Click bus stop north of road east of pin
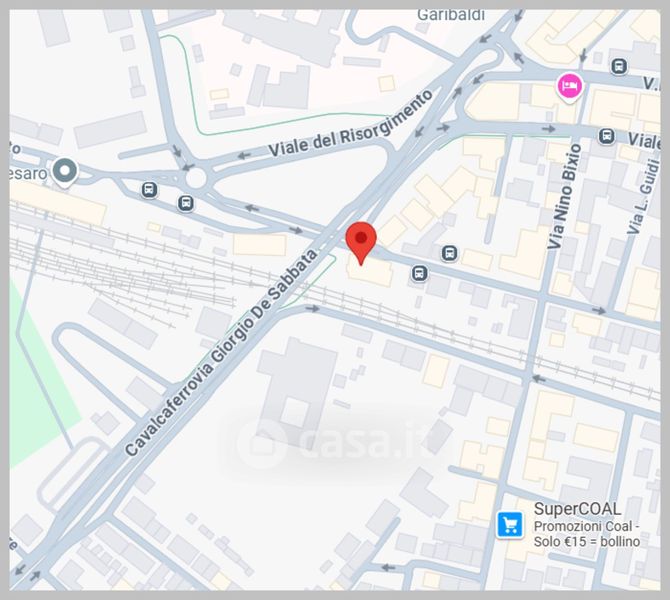Screen dimensions: 670x600 449,253
